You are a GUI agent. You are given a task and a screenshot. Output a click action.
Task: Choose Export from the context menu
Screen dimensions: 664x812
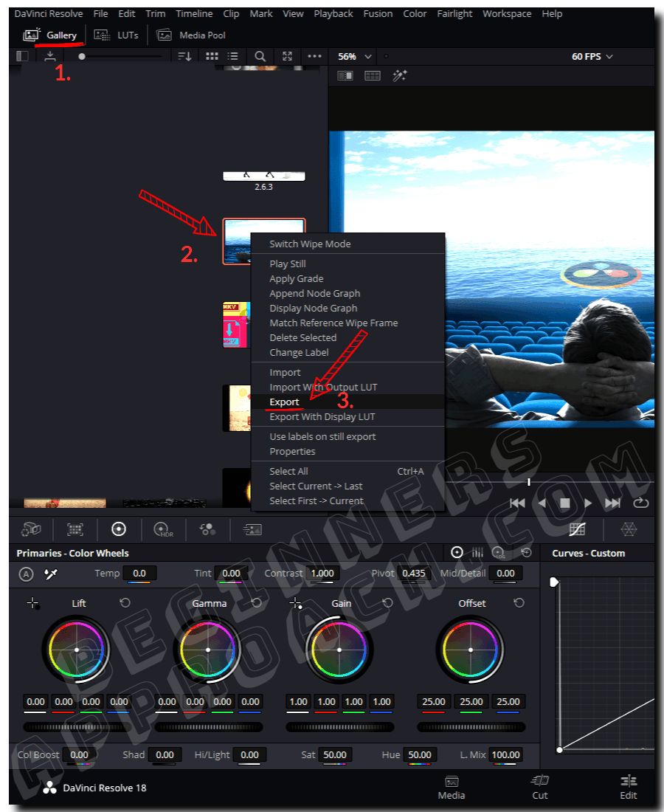284,402
